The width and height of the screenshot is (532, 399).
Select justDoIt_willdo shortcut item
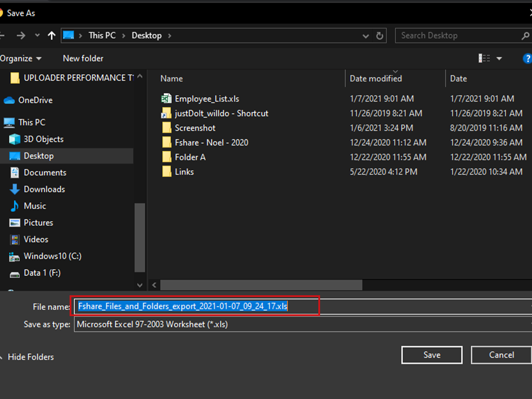pyautogui.click(x=221, y=113)
